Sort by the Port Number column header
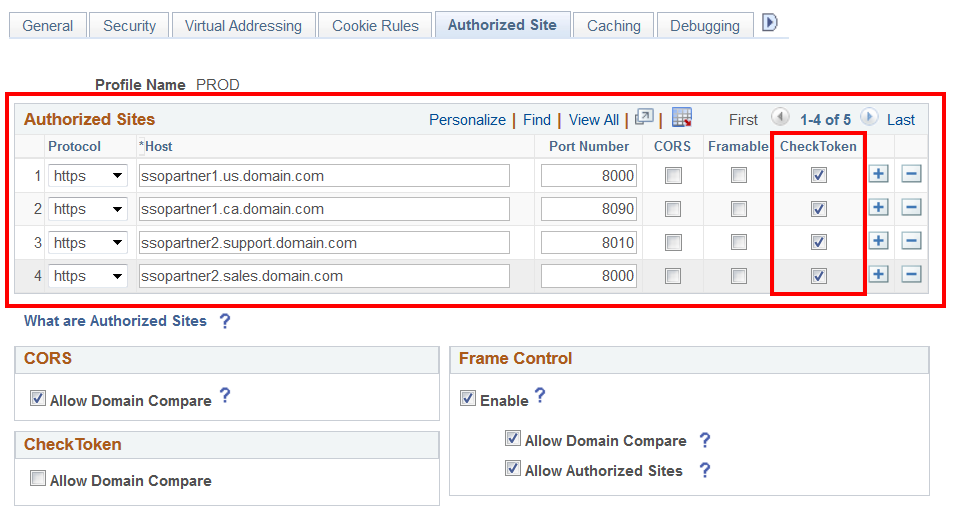This screenshot has width=958, height=510. 588,147
